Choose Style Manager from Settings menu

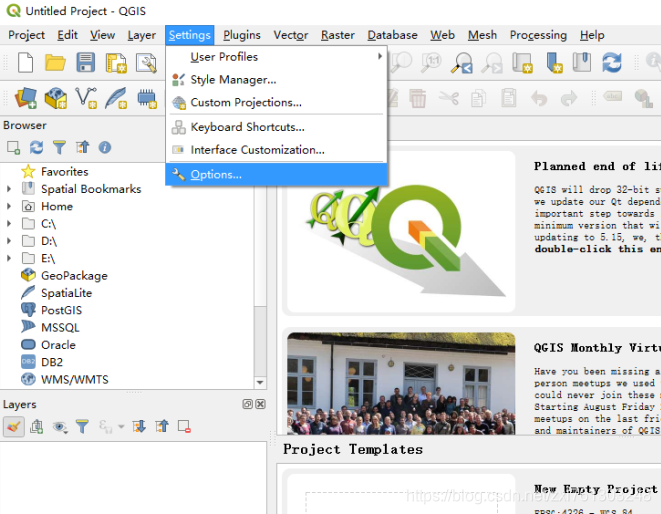point(277,79)
